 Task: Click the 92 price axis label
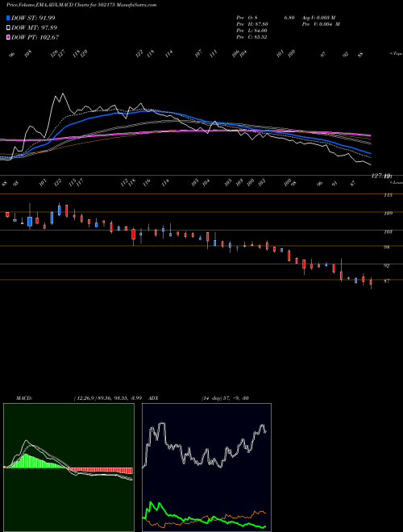(x=387, y=265)
